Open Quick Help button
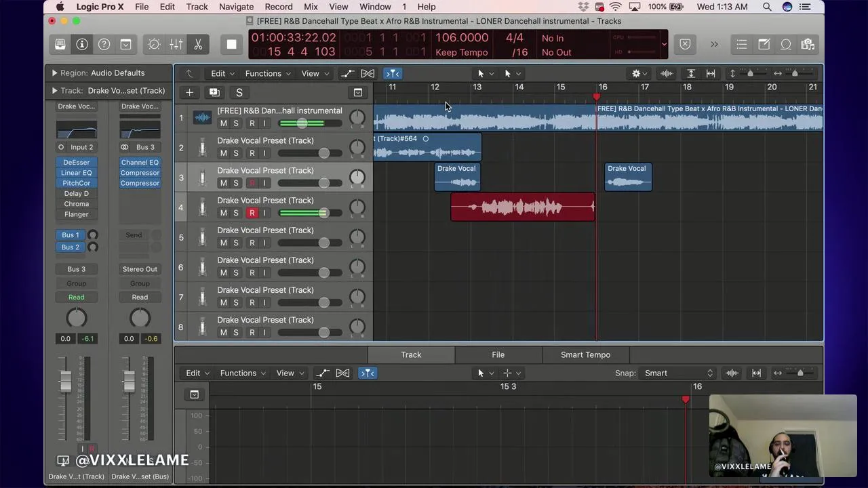 (104, 44)
